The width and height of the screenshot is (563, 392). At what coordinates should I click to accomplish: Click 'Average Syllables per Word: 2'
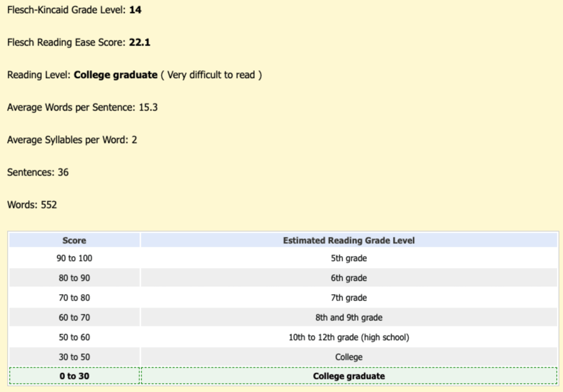click(x=72, y=140)
